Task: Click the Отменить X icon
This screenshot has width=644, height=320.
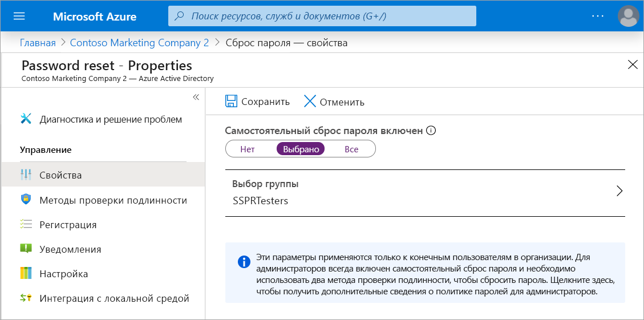Action: (x=310, y=102)
